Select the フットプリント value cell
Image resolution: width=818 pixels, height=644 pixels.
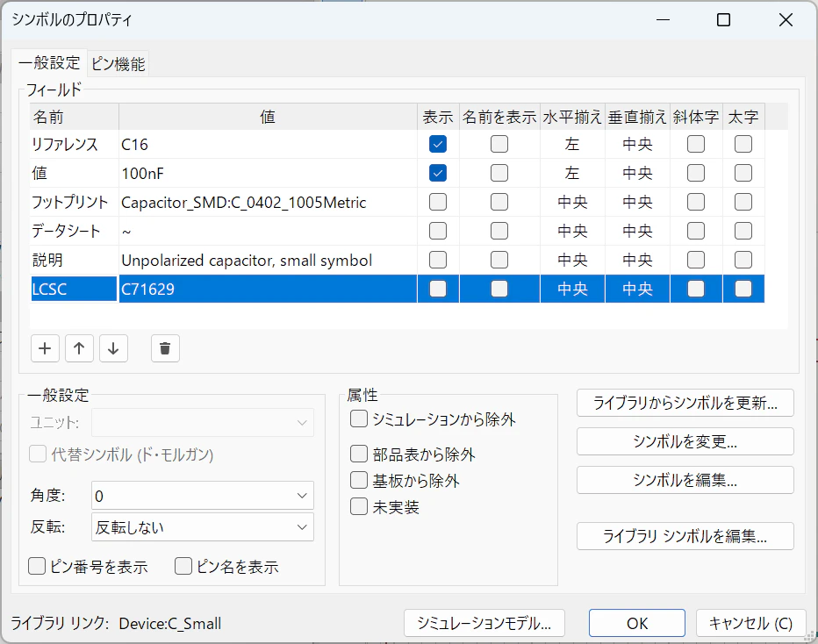(x=269, y=203)
